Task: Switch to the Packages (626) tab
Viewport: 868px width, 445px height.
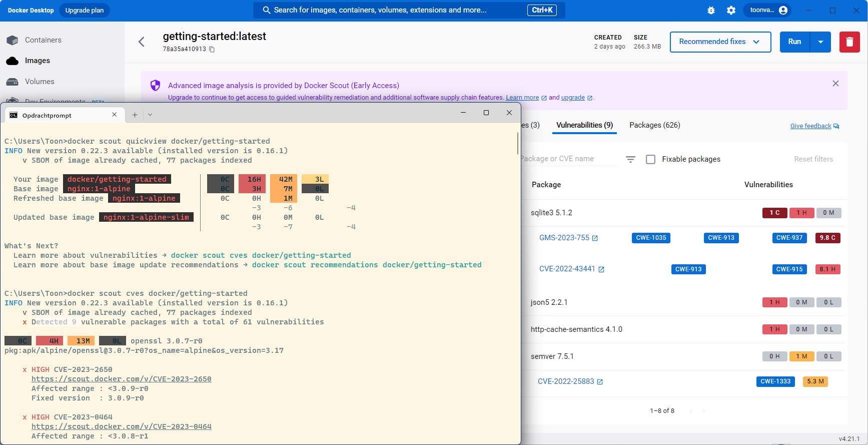Action: pyautogui.click(x=654, y=125)
